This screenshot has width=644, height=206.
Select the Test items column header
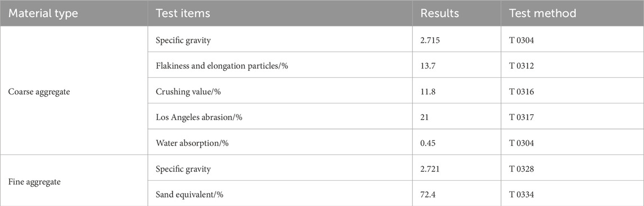(x=280, y=13)
